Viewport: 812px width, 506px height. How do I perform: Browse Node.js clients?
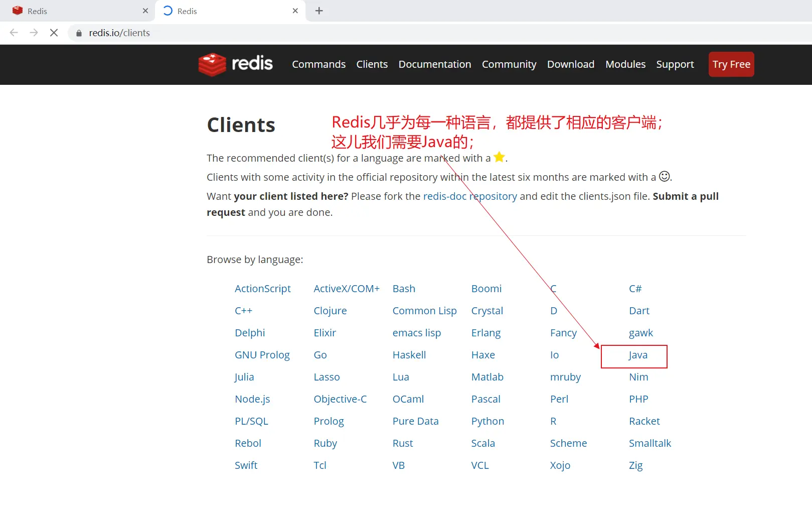coord(252,399)
